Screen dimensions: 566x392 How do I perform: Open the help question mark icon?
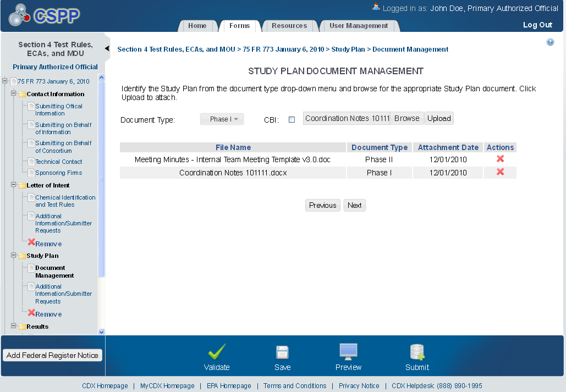[x=549, y=42]
